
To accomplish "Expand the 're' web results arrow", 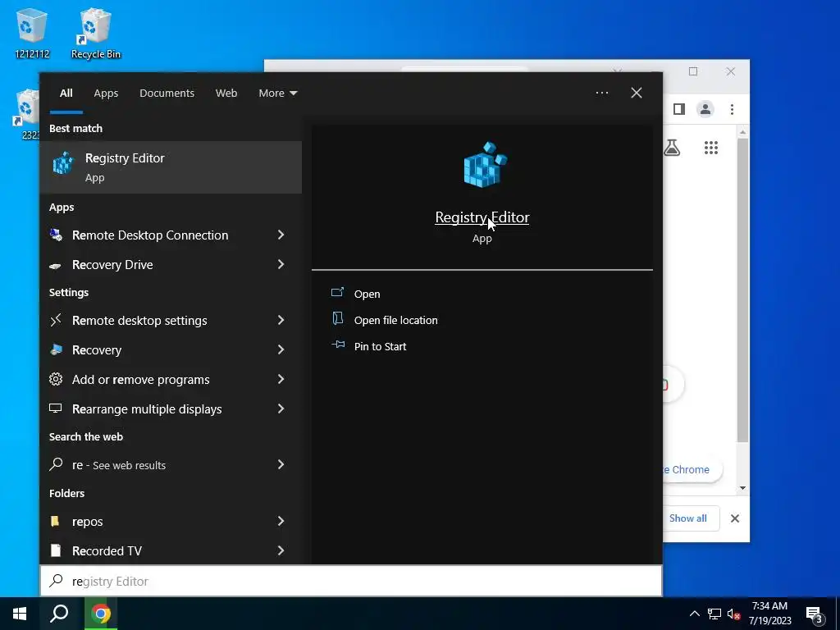I will tap(281, 464).
